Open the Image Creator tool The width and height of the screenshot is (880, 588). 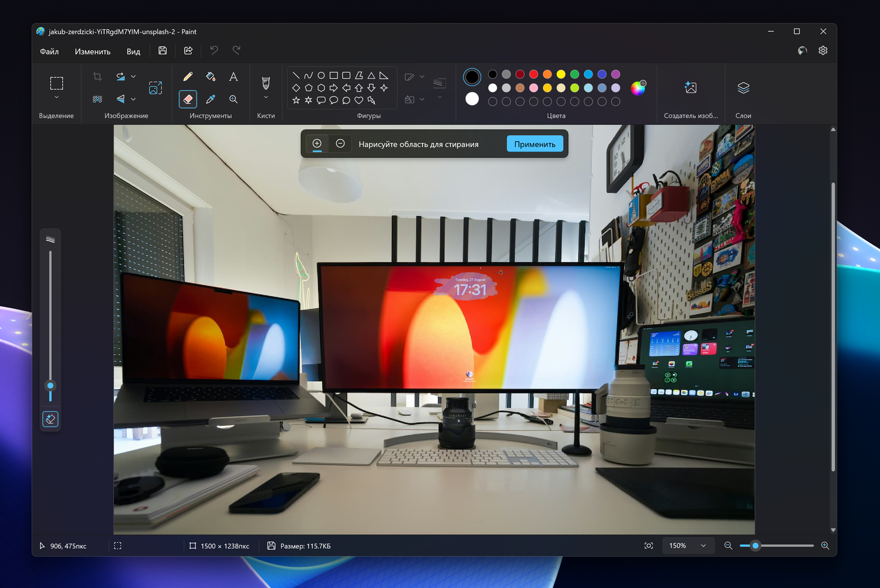pyautogui.click(x=691, y=88)
